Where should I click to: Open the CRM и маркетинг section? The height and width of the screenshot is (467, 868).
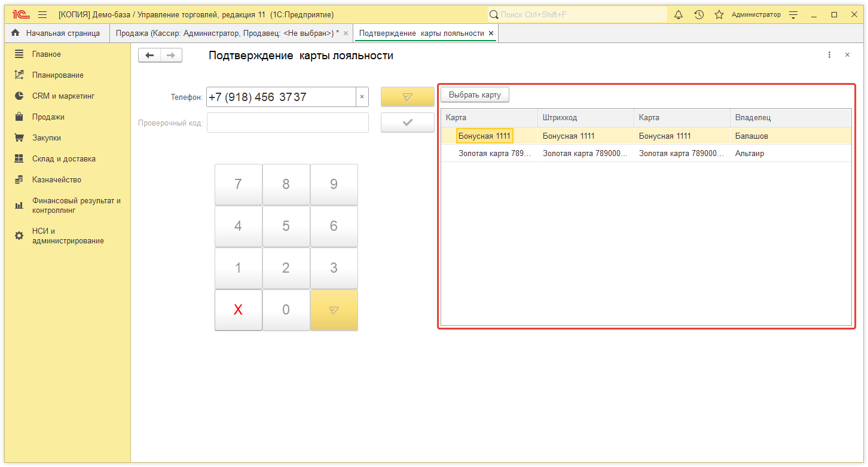click(x=63, y=96)
